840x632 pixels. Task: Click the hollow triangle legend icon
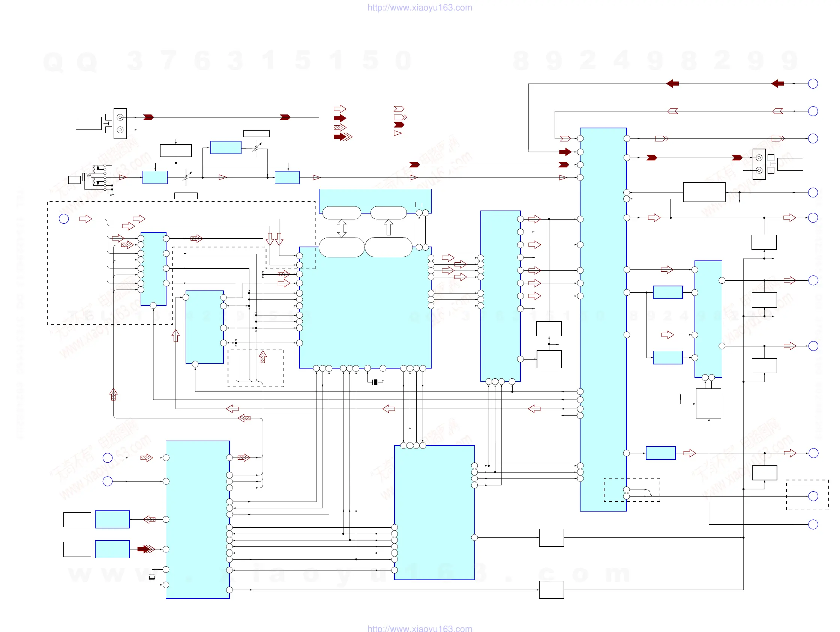[397, 133]
